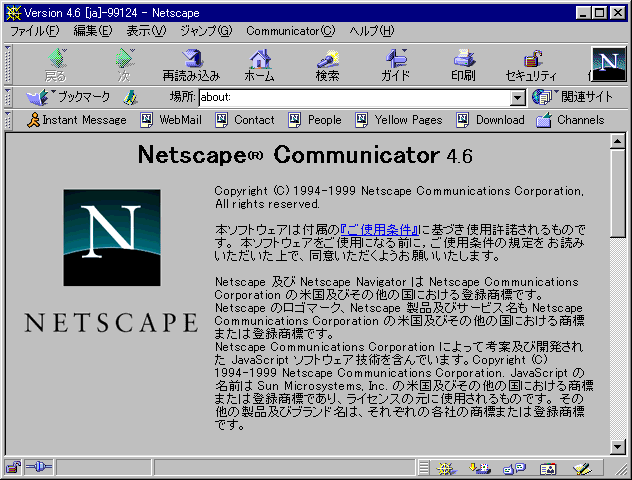Click the Netscape N throbber logo
Viewport: 632px width, 480px height.
point(609,64)
